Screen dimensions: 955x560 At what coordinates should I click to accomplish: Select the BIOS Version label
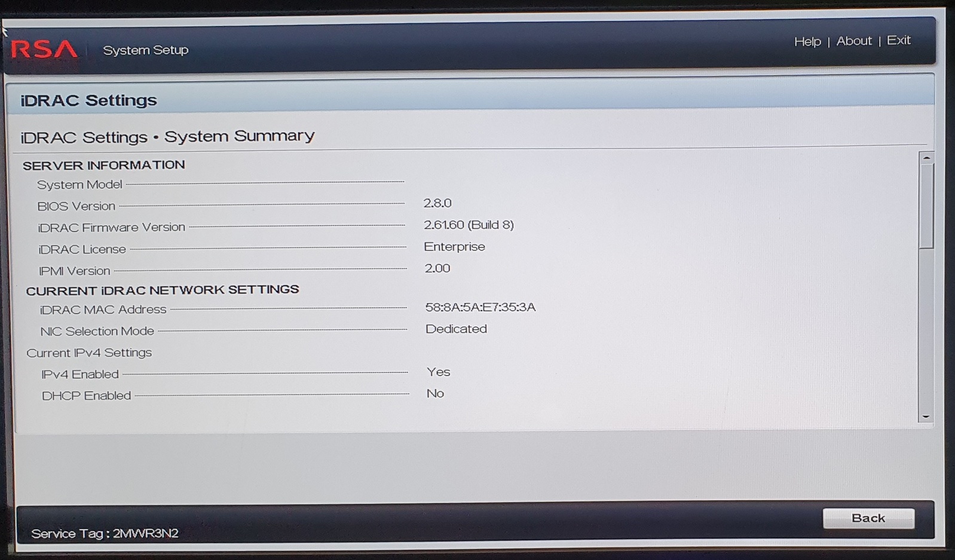click(x=76, y=206)
